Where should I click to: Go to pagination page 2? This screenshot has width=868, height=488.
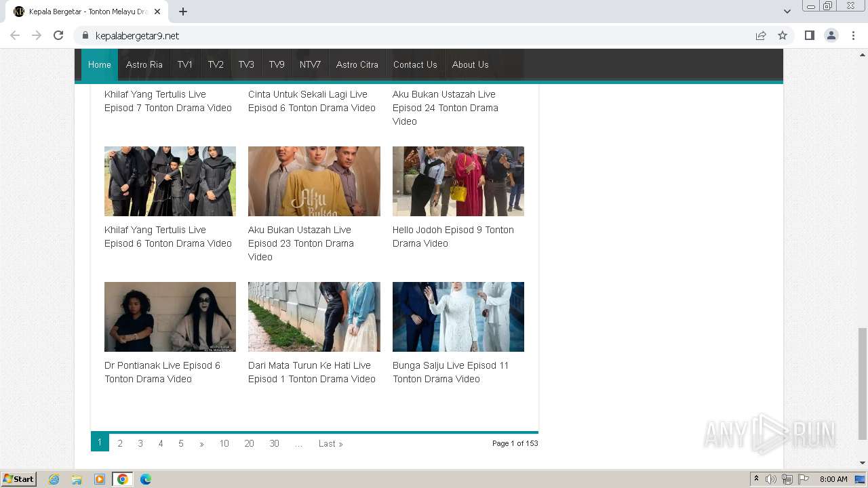120,443
